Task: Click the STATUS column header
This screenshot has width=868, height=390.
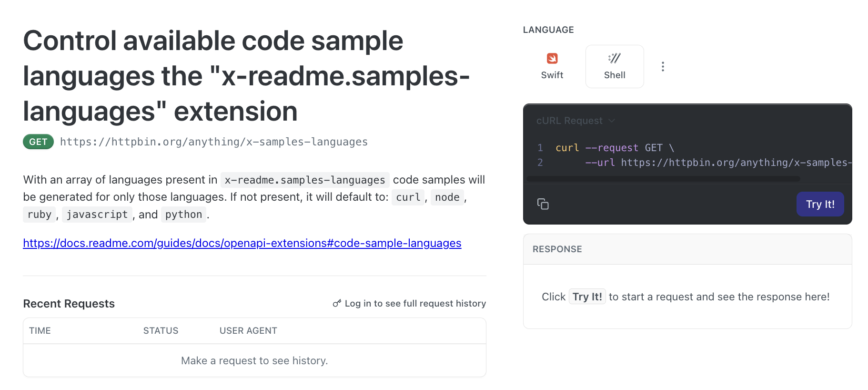Action: pyautogui.click(x=161, y=330)
